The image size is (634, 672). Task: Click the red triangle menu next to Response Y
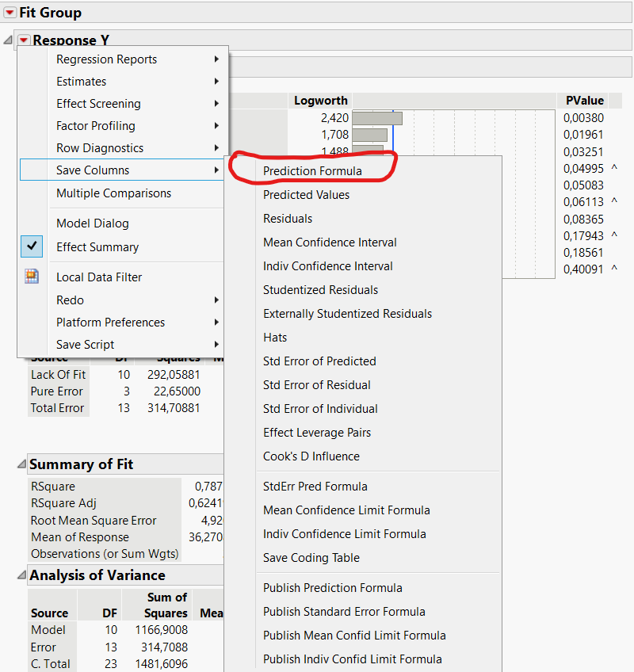pos(24,39)
